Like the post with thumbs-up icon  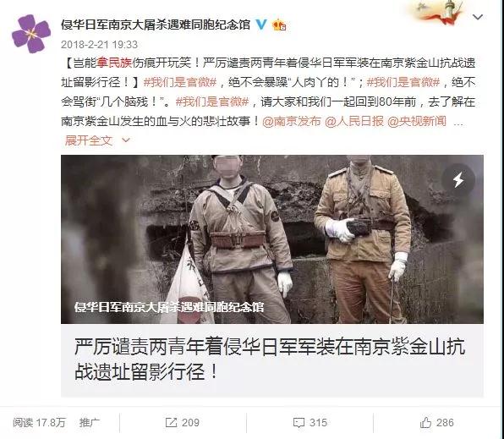point(425,422)
